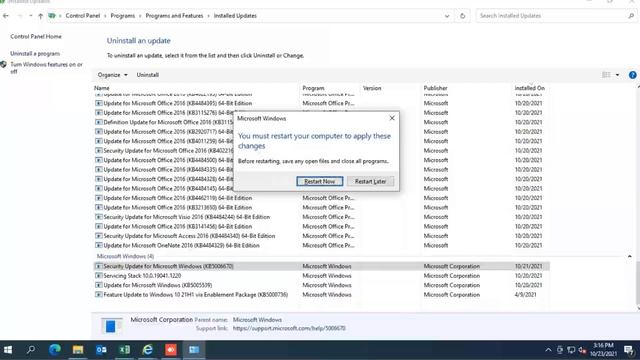Select Security Update for Microsoft Access 2016
The image size is (640, 360).
[322, 236]
